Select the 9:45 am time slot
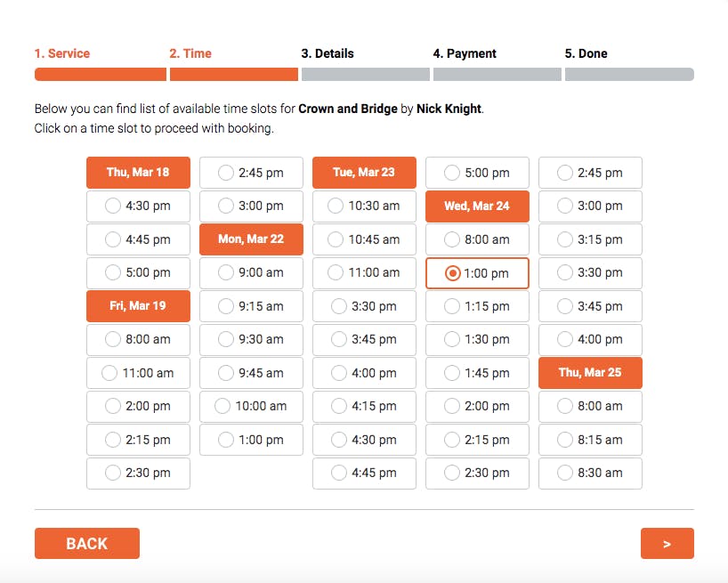Image resolution: width=728 pixels, height=583 pixels. click(x=251, y=373)
